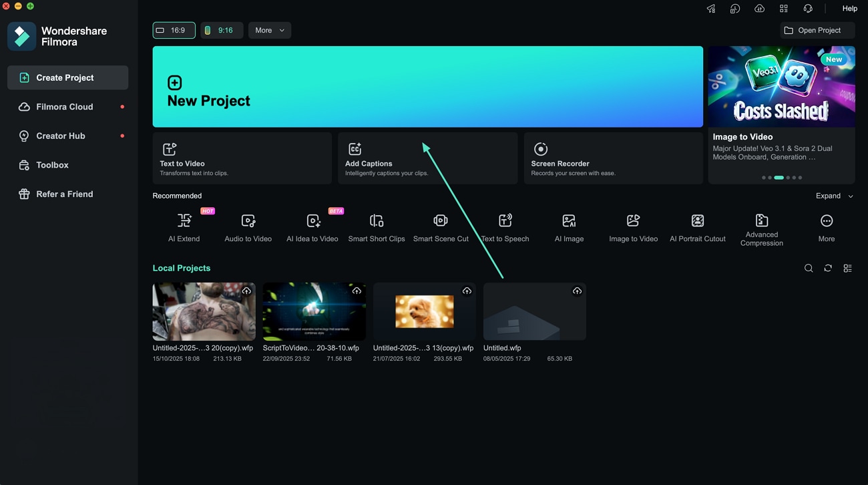The image size is (868, 485).
Task: Click the file size "293.55 KB"
Action: pos(448,359)
